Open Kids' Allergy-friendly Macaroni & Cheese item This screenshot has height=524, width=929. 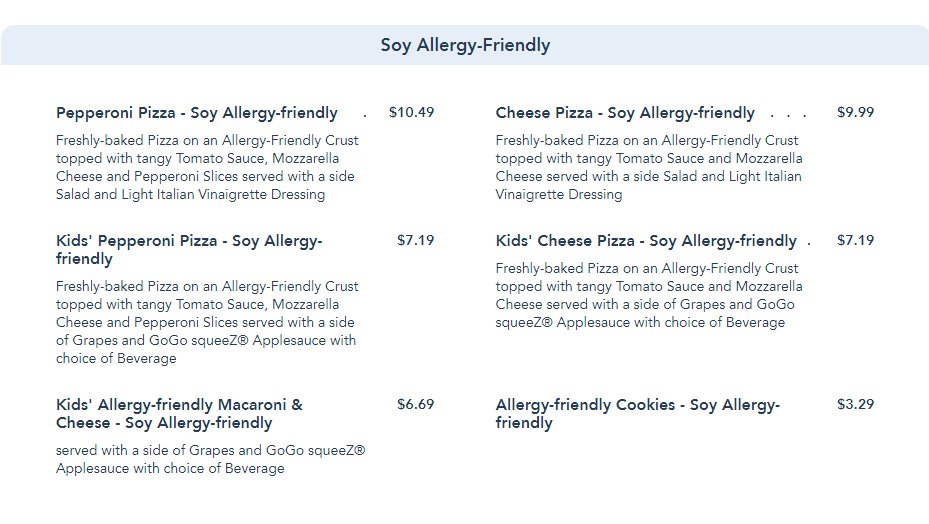(179, 414)
